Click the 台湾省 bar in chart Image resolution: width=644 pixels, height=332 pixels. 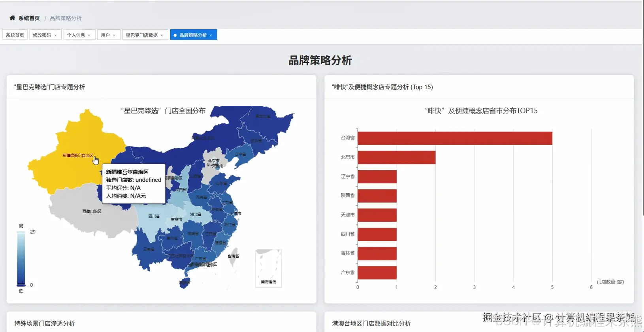pos(455,138)
